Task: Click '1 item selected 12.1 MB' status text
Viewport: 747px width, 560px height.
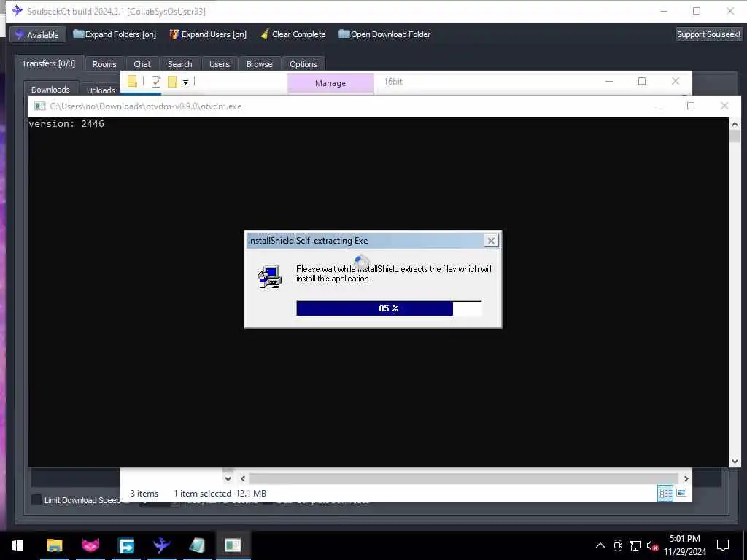Action: point(220,494)
